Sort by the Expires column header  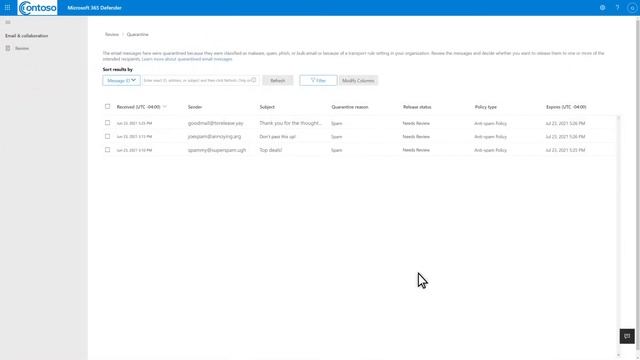point(566,107)
